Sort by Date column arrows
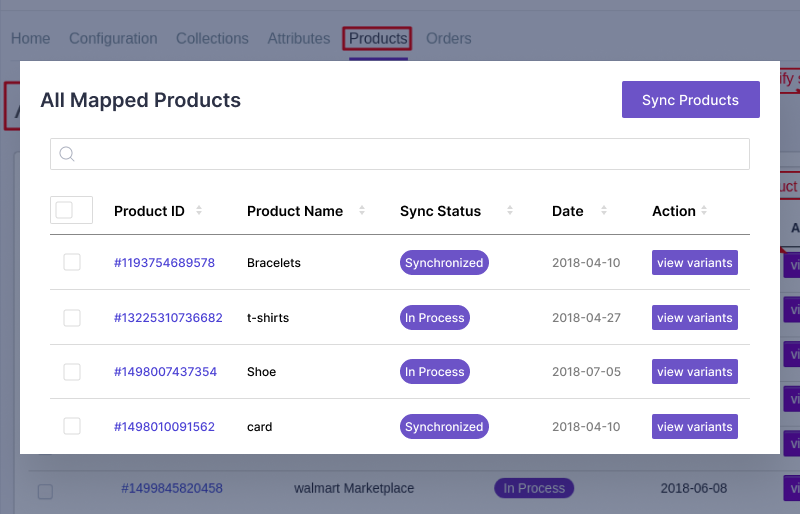Image resolution: width=800 pixels, height=514 pixels. click(x=604, y=211)
